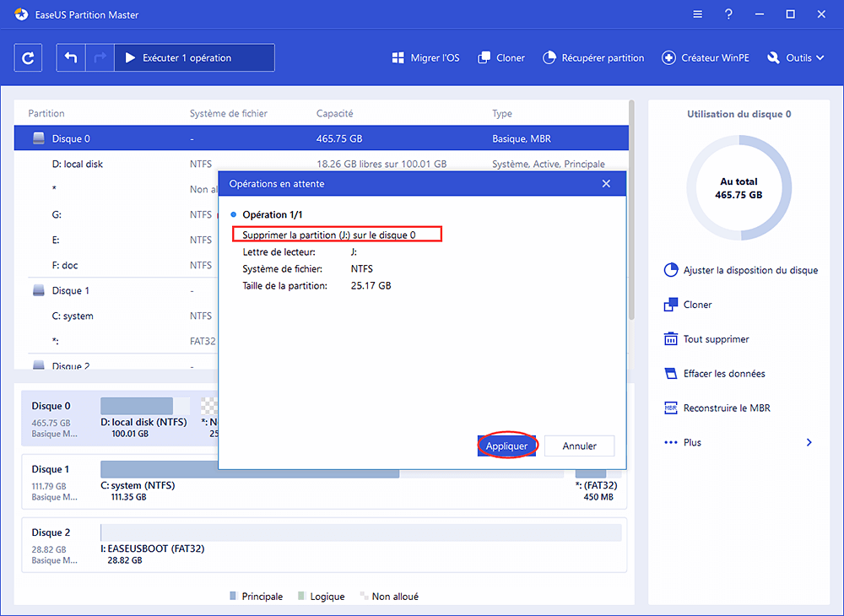This screenshot has height=616, width=844.
Task: Click the Non alloué legend swatch
Action: pos(365,596)
